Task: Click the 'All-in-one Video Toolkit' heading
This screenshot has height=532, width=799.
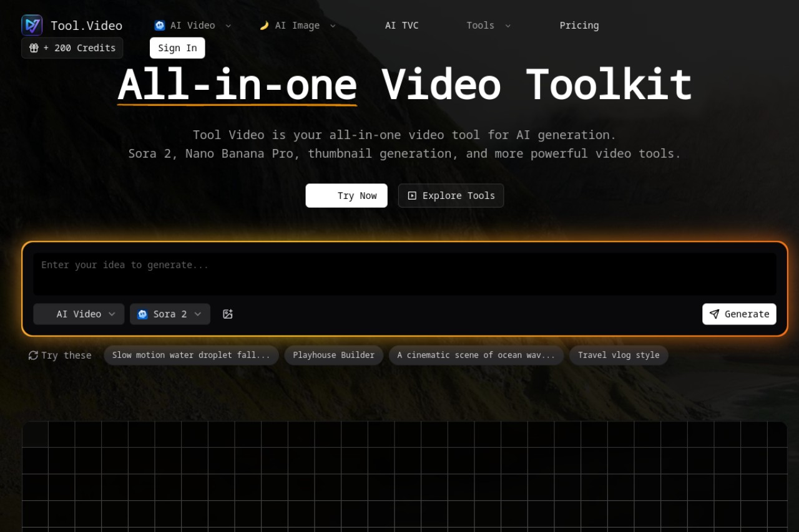Action: tap(404, 84)
